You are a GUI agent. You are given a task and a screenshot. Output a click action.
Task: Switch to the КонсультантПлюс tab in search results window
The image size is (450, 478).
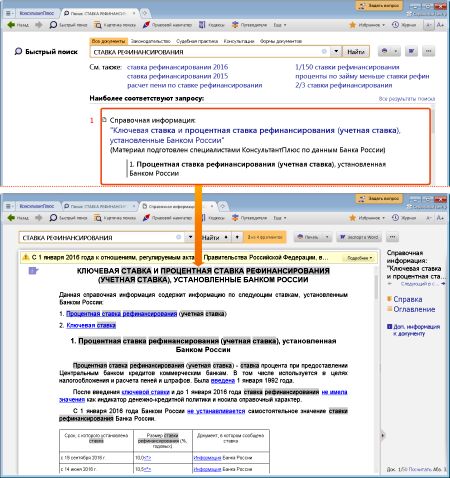37,13
